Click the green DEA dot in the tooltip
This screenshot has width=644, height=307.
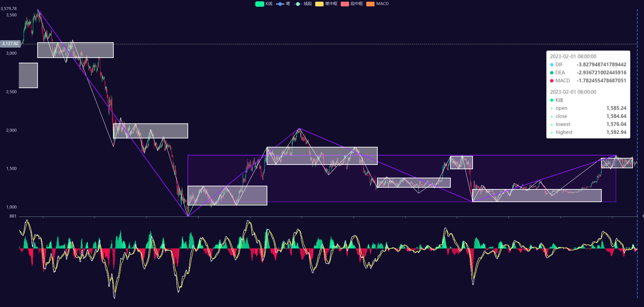point(551,72)
